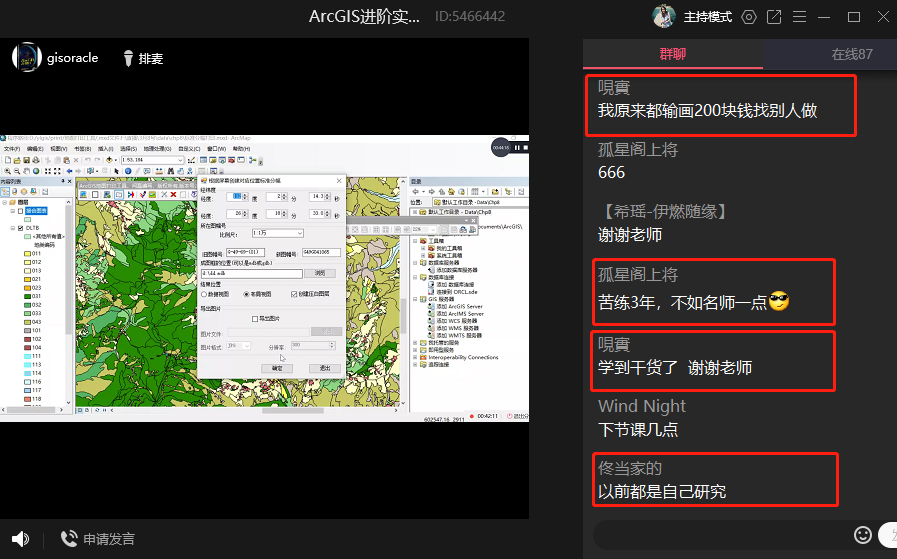Screen dimensions: 897x559
Task: Select the Identify tool blue icon
Action: click(x=128, y=171)
